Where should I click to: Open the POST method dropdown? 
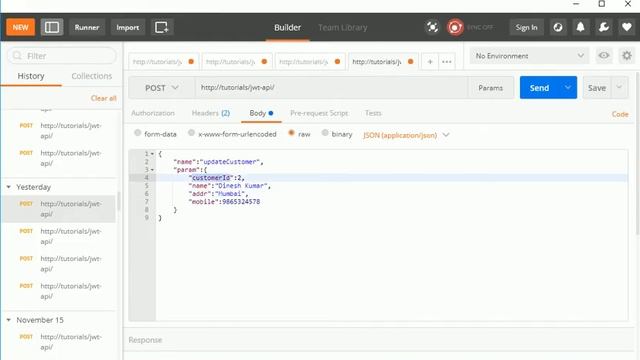coord(162,88)
